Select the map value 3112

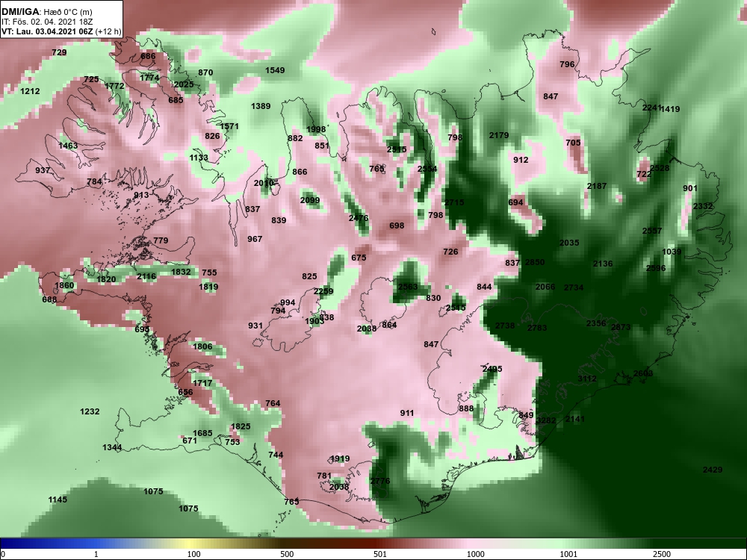tap(587, 379)
